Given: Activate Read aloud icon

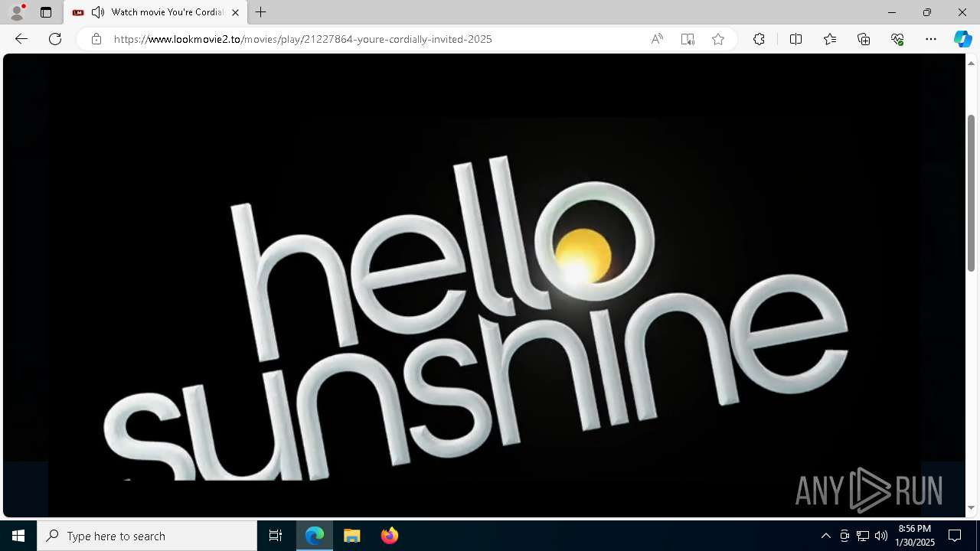Looking at the screenshot, I should [657, 39].
